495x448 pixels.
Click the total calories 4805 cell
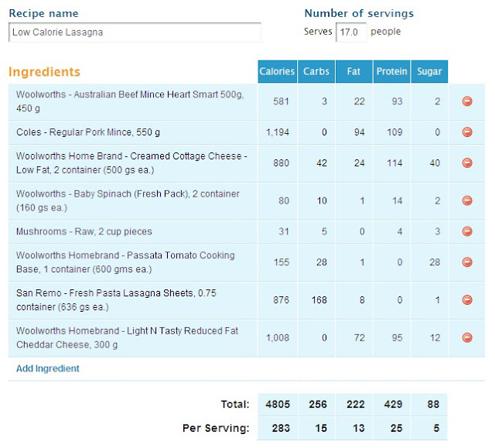coord(278,404)
